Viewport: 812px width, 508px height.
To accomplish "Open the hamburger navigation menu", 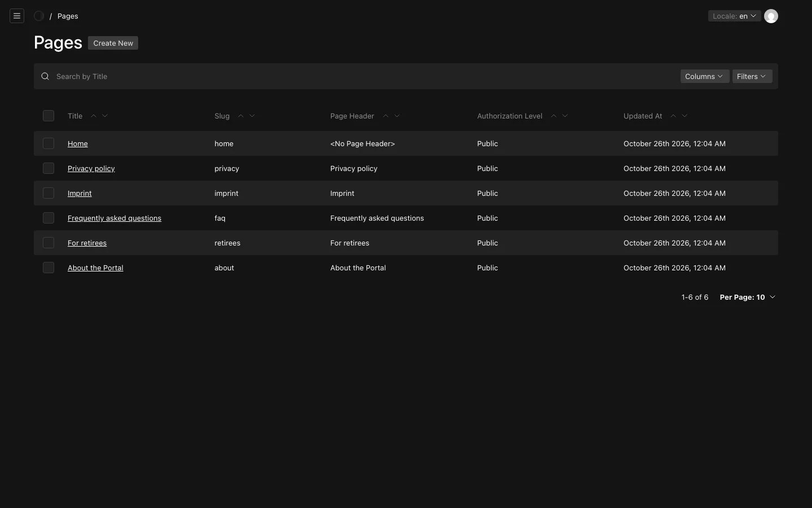I will pos(17,16).
